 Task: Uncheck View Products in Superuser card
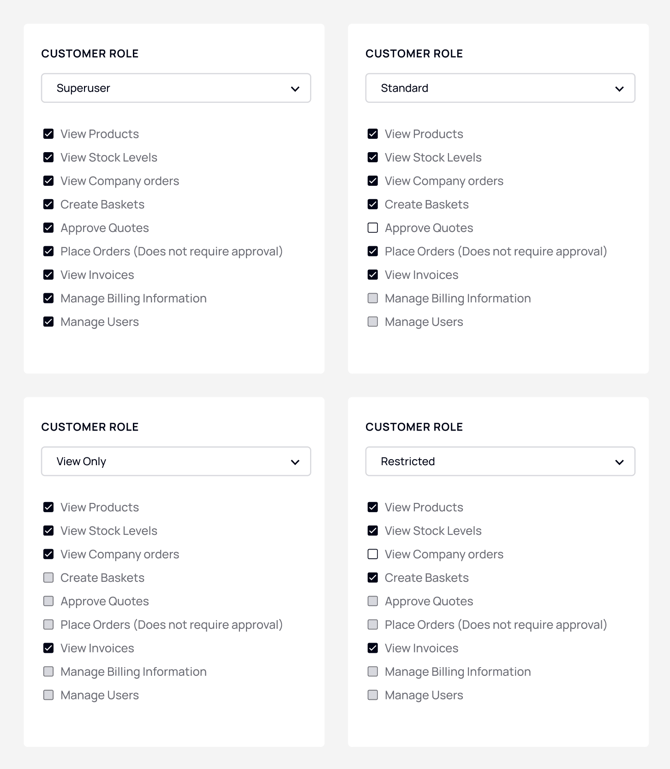[x=48, y=134]
